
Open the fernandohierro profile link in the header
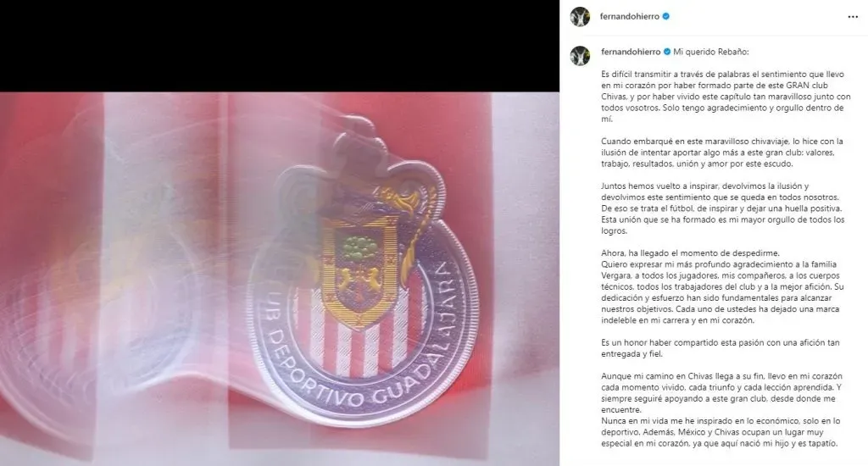click(x=630, y=17)
